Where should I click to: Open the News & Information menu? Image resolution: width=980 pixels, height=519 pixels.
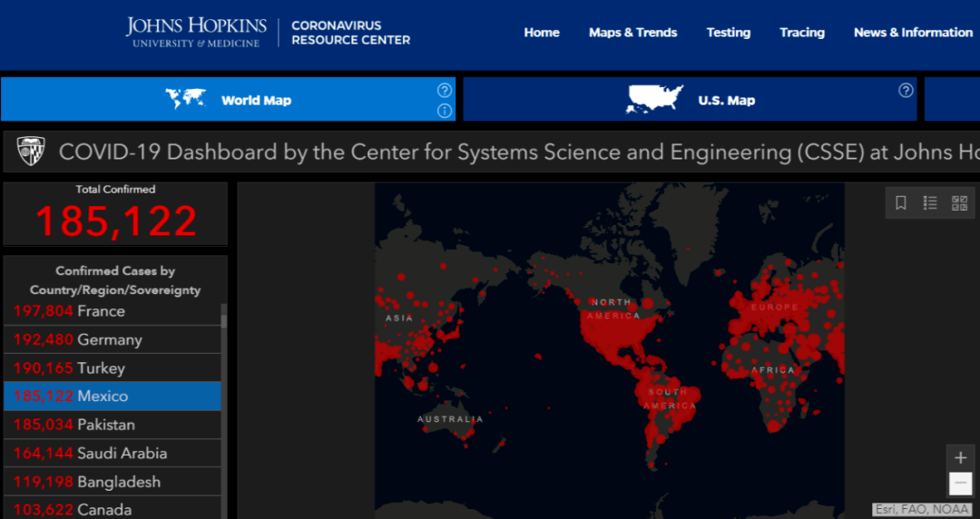click(913, 33)
